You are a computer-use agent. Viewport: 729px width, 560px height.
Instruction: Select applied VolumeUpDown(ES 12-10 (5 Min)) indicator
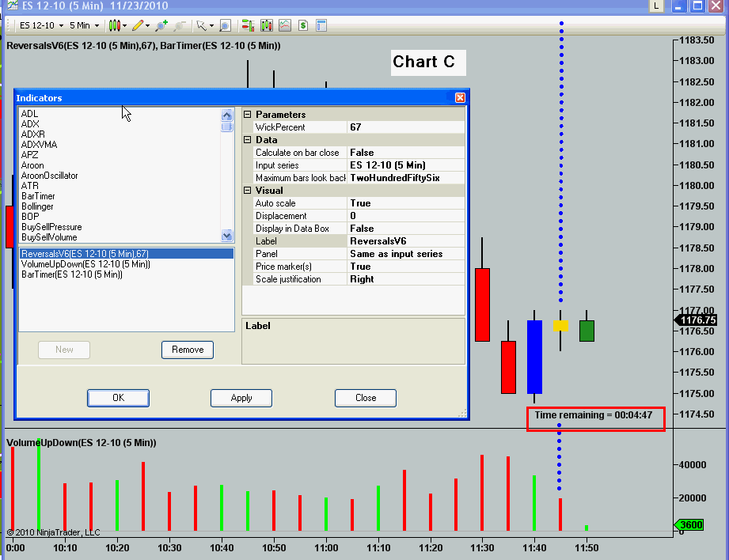[x=85, y=264]
